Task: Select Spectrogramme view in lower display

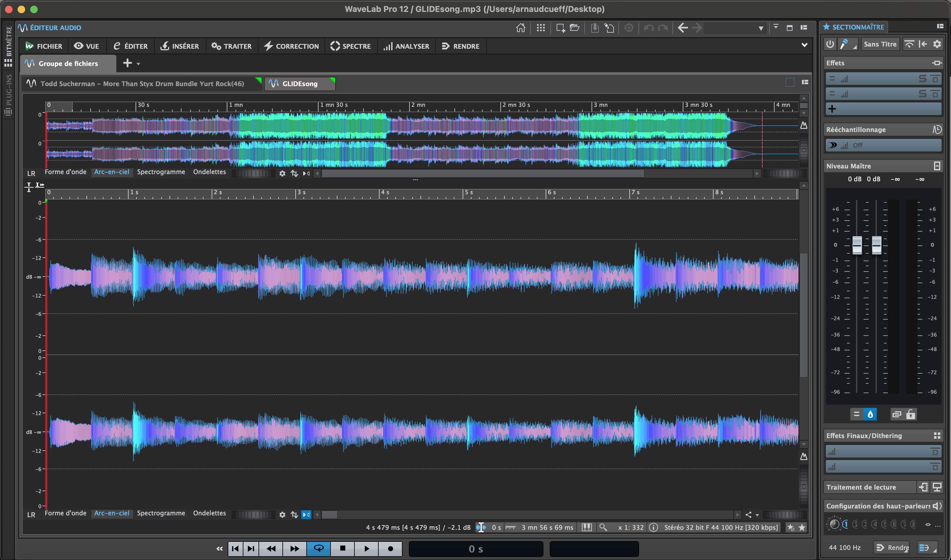Action: (x=161, y=513)
